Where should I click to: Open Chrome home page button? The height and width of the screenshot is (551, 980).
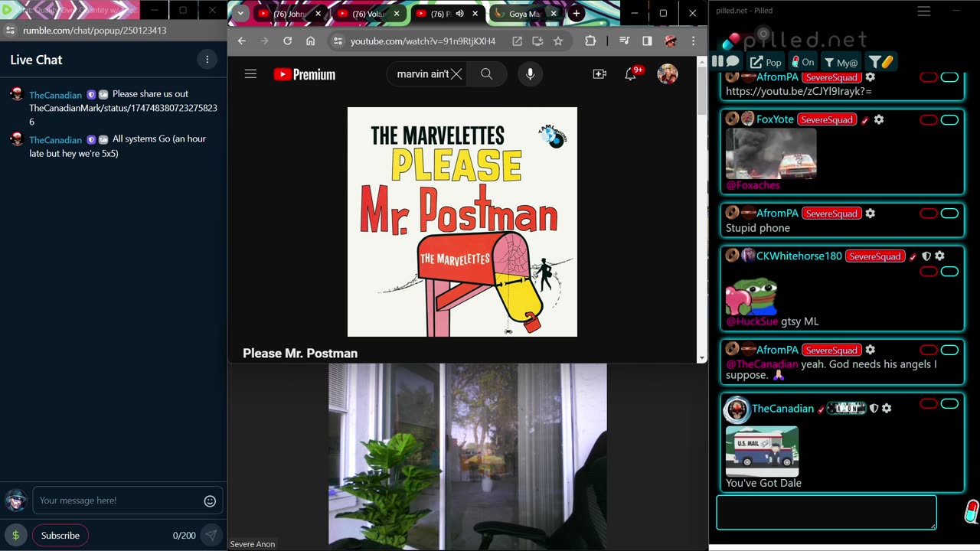pos(310,41)
